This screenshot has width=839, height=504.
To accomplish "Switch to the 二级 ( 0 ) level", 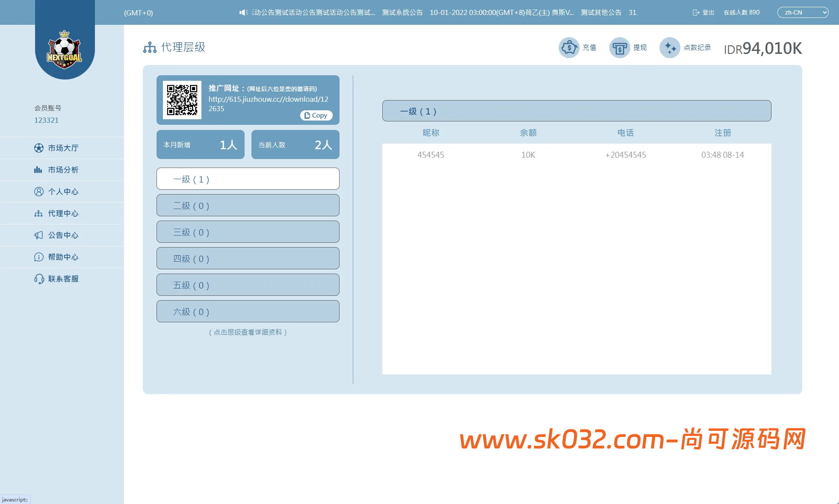I will click(248, 205).
